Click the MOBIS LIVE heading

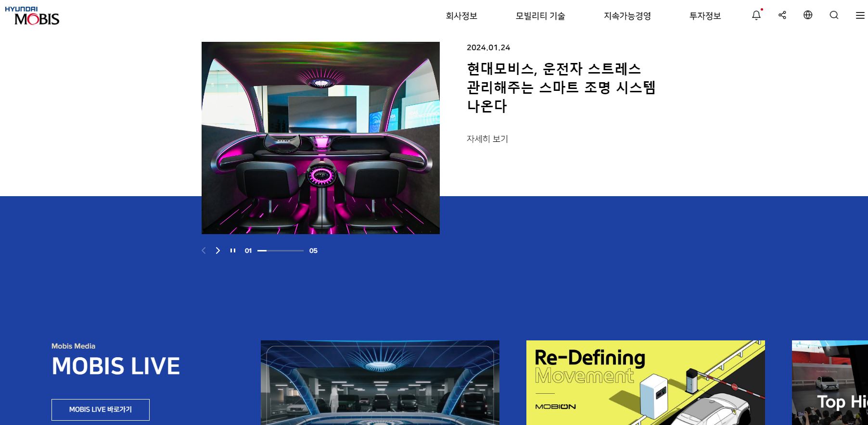tap(116, 366)
